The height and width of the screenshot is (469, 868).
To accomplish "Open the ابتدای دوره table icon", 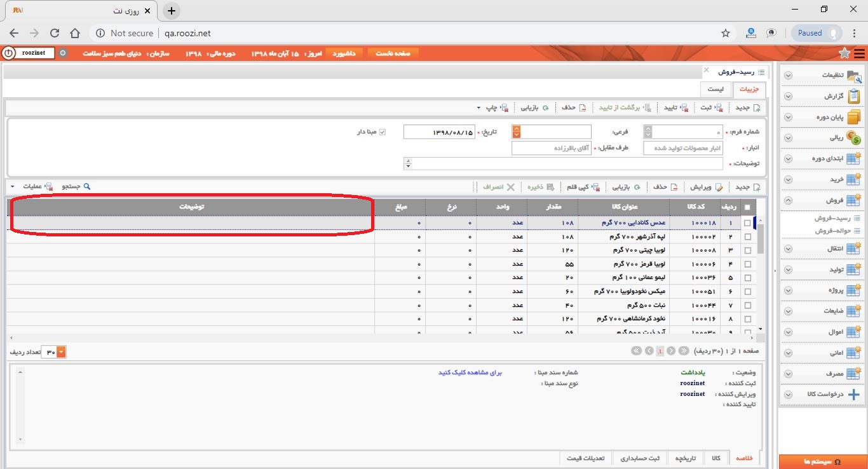I will coord(854,158).
